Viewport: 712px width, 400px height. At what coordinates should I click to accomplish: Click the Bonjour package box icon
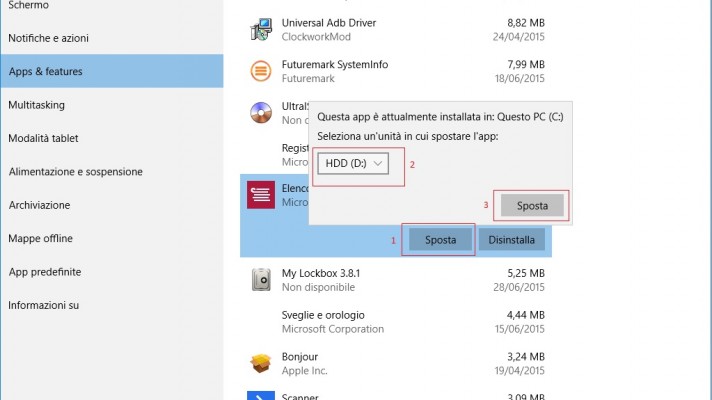(x=261, y=363)
